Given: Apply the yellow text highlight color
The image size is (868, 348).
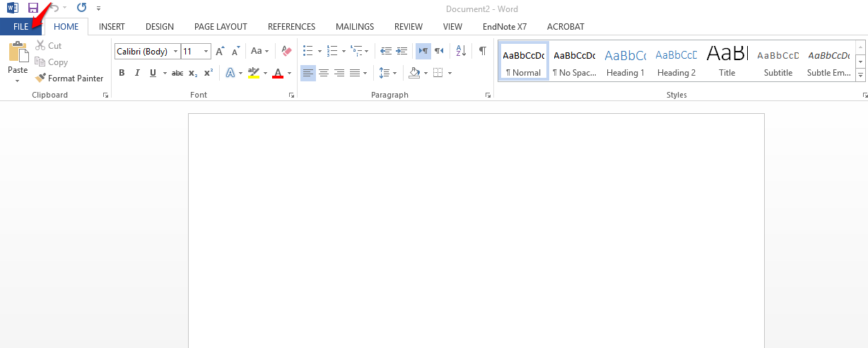Looking at the screenshot, I should [x=254, y=73].
